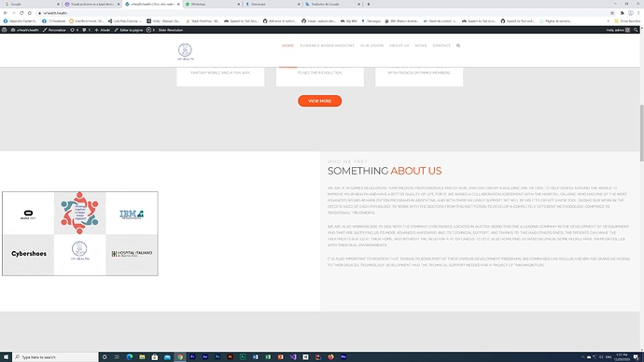Click the working together circular logo

click(x=79, y=213)
